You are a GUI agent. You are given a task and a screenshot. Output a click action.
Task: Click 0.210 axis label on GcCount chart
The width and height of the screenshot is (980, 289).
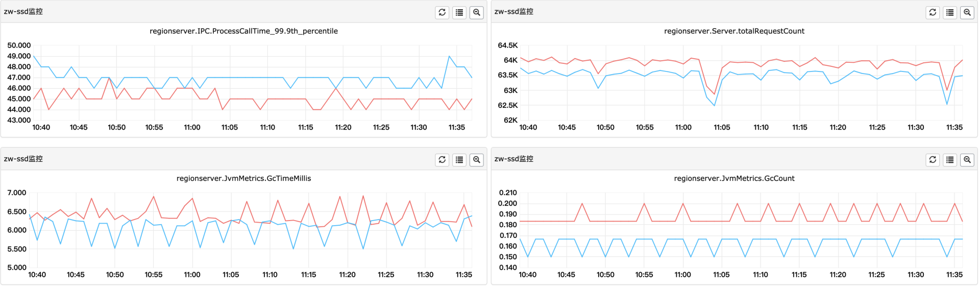tap(508, 192)
